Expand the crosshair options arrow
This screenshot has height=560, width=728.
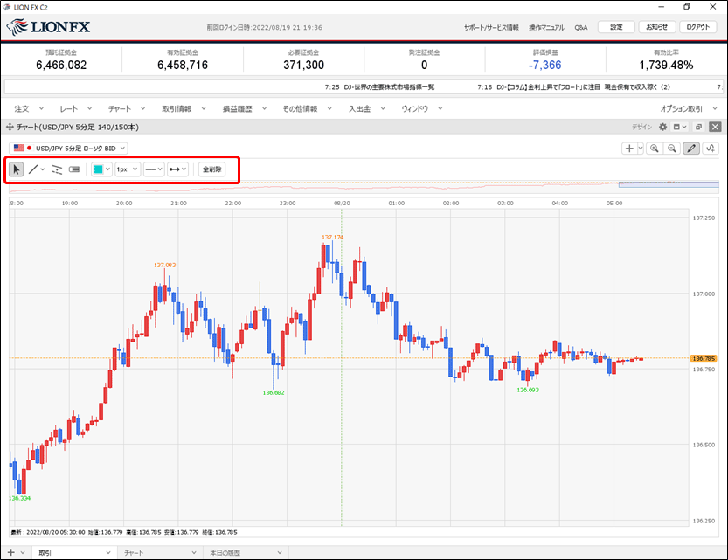pos(641,149)
